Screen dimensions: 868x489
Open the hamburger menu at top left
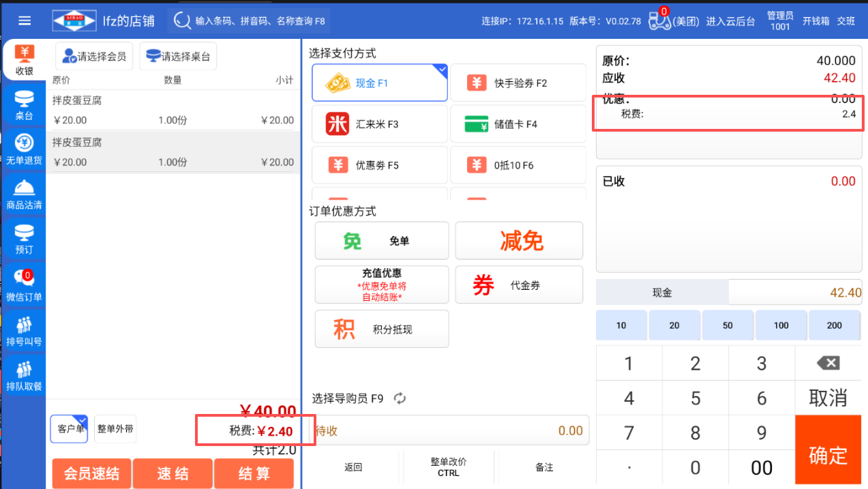(25, 20)
